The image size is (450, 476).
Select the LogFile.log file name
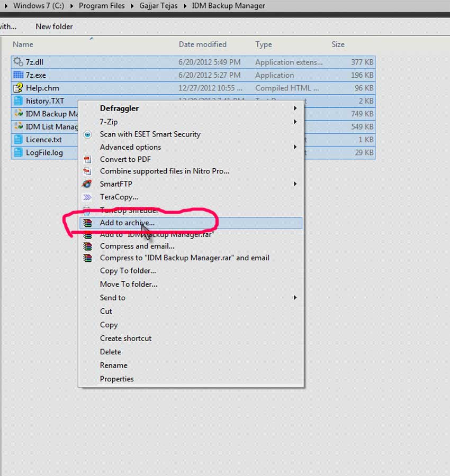pyautogui.click(x=44, y=152)
